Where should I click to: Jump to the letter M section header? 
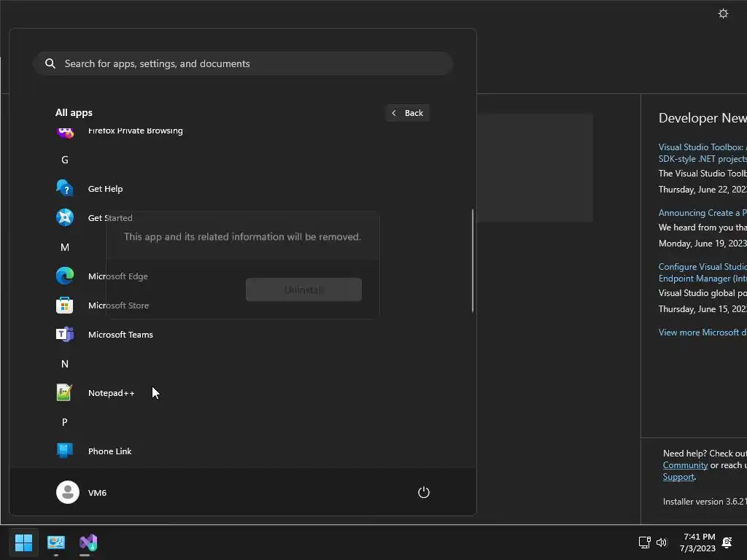point(65,247)
